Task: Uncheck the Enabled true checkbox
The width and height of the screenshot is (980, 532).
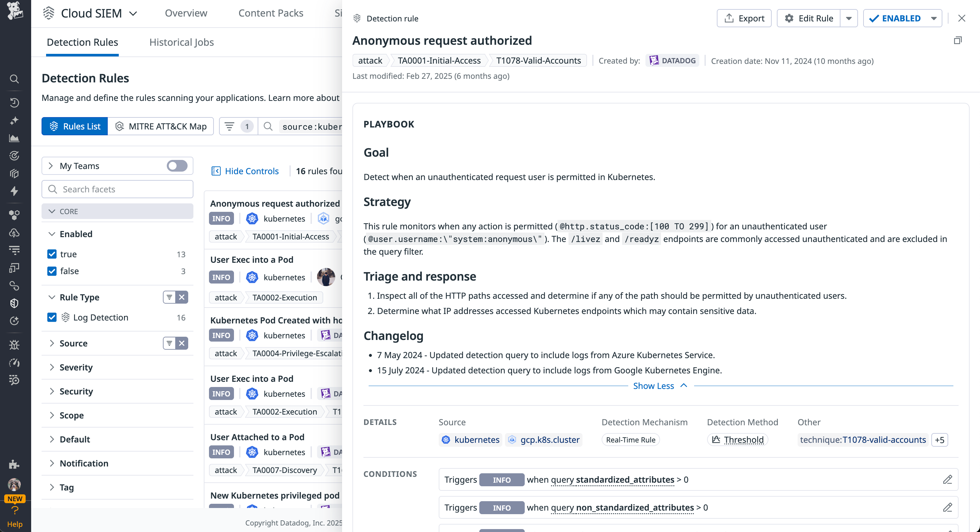Action: point(52,254)
